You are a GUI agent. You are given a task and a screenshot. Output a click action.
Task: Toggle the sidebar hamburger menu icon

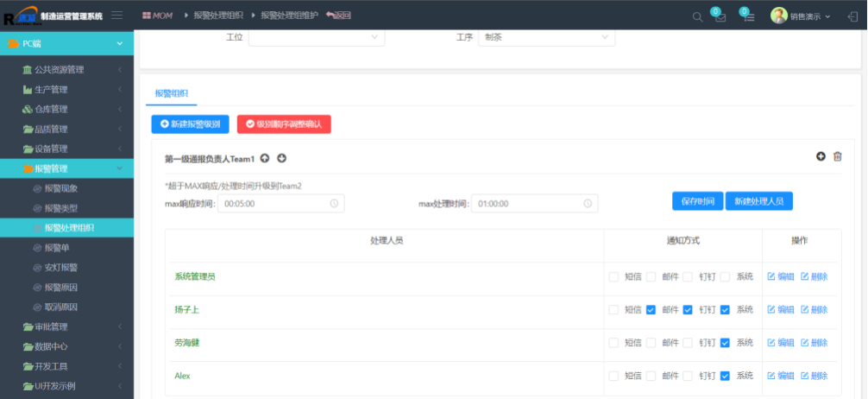[116, 16]
